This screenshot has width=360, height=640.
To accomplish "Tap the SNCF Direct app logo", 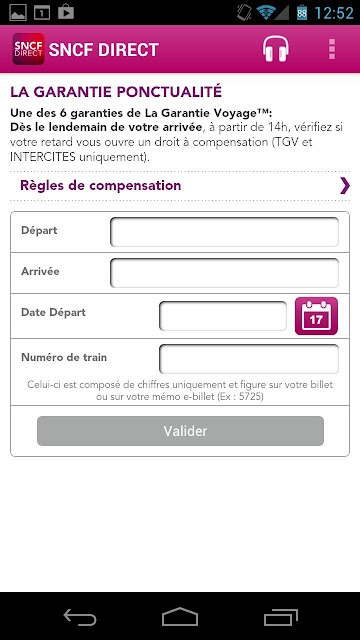I will pyautogui.click(x=28, y=49).
